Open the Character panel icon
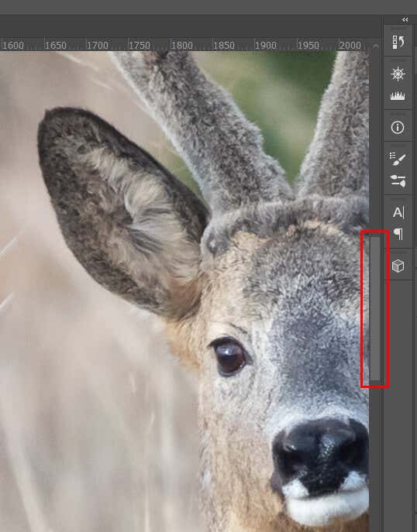 click(x=398, y=213)
